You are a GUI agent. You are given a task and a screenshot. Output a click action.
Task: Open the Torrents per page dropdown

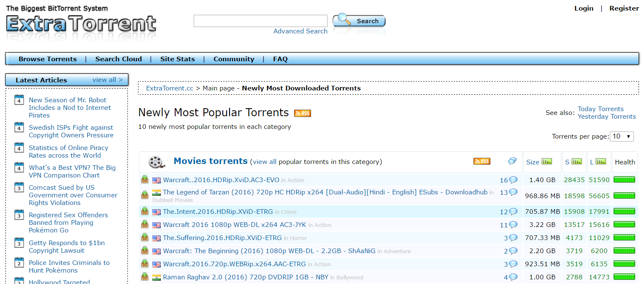pos(622,137)
